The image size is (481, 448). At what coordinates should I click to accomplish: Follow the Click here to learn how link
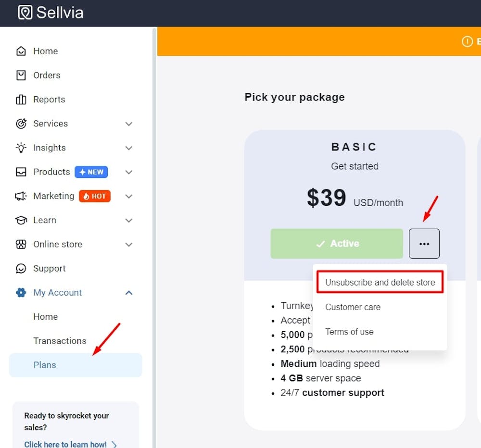click(66, 444)
